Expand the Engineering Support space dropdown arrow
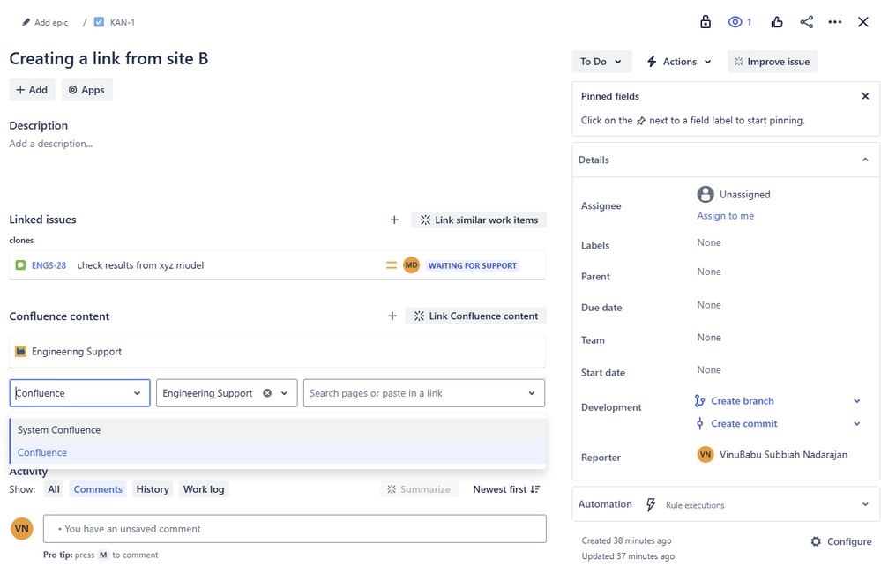The height and width of the screenshot is (588, 881). click(x=284, y=393)
